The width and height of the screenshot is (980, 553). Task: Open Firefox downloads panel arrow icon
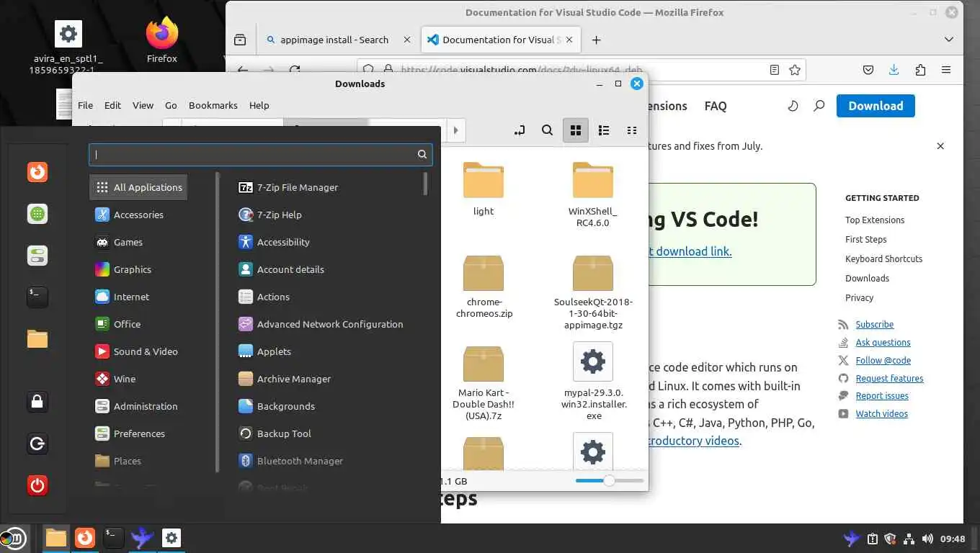point(894,70)
